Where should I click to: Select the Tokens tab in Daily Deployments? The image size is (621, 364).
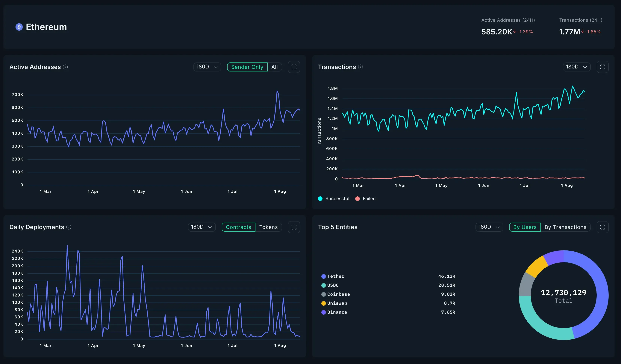pos(268,227)
